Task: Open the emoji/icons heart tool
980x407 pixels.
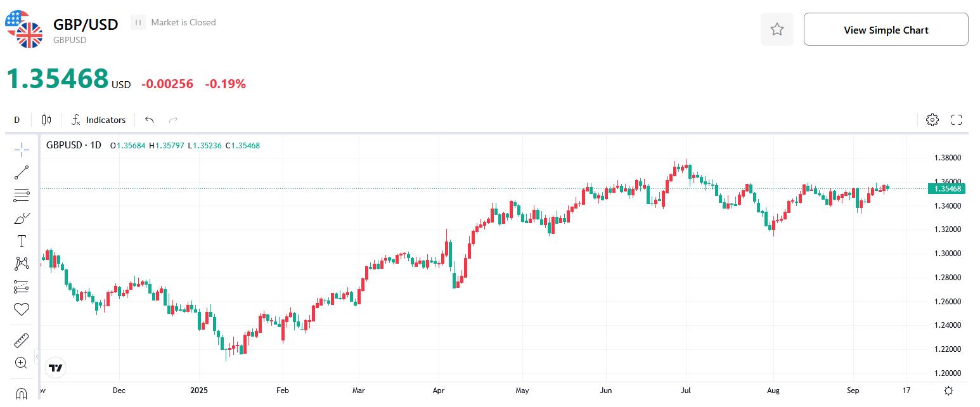Action: (22, 309)
